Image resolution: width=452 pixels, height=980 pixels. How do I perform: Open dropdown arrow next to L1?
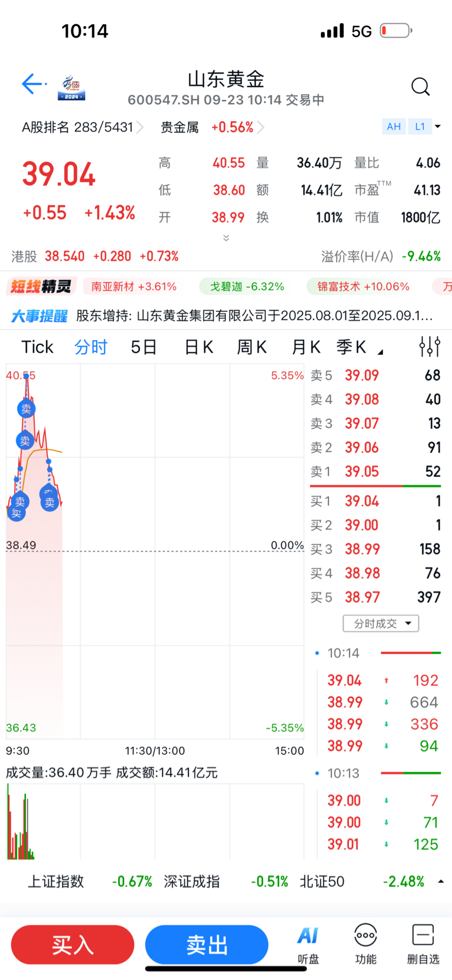tap(437, 127)
